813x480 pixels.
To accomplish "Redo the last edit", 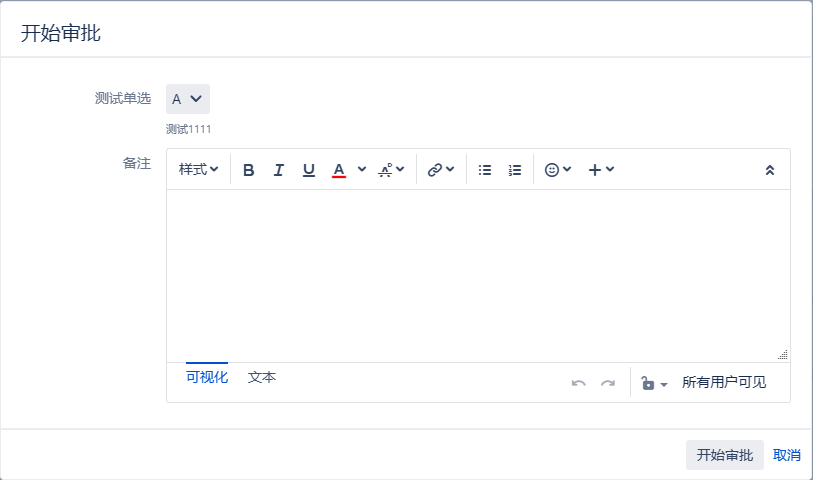I will (x=608, y=383).
